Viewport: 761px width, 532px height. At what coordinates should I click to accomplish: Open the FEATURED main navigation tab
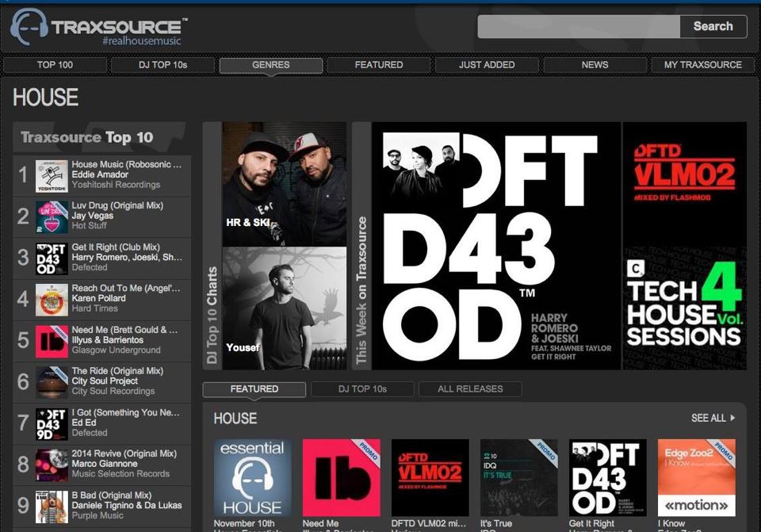(x=379, y=65)
